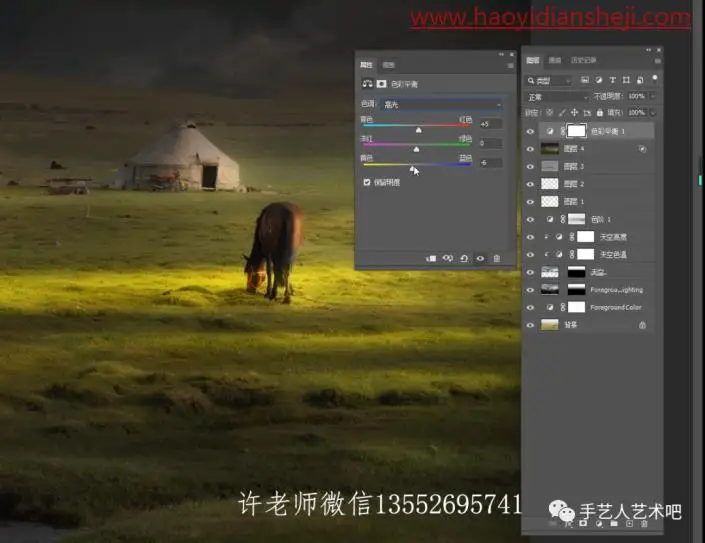
Task: Click the Color Balance adjustment icon in Properties
Action: [x=368, y=84]
